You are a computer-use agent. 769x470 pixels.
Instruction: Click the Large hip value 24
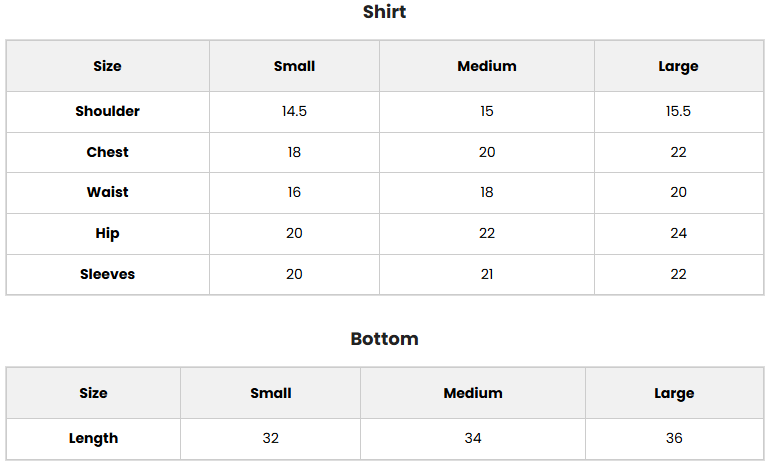point(678,233)
